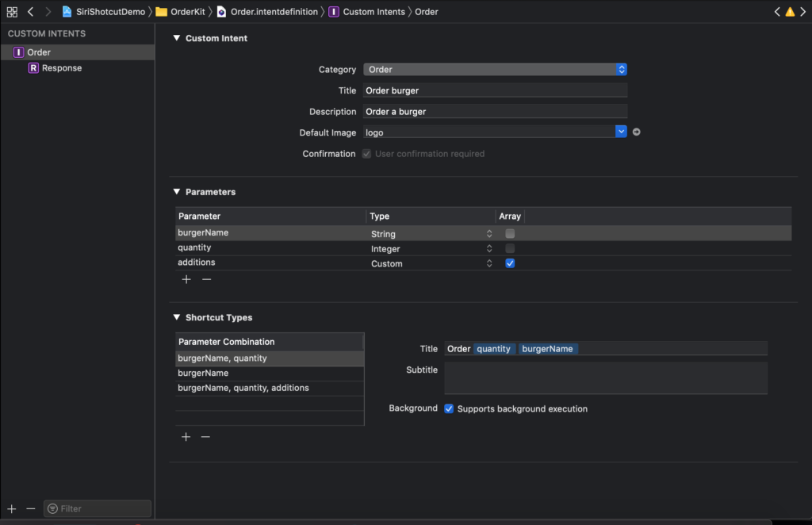812x525 pixels.
Task: Click the Filter icon in sidebar
Action: point(52,509)
